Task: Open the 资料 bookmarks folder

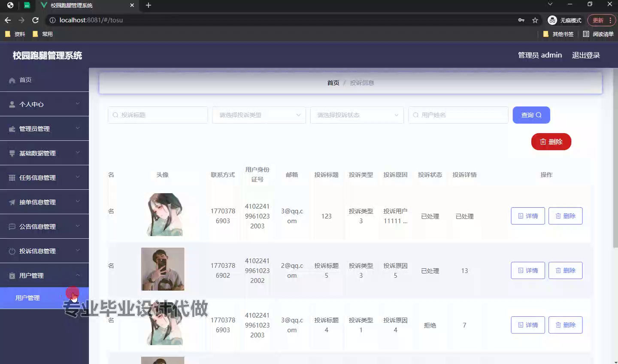Action: point(15,34)
